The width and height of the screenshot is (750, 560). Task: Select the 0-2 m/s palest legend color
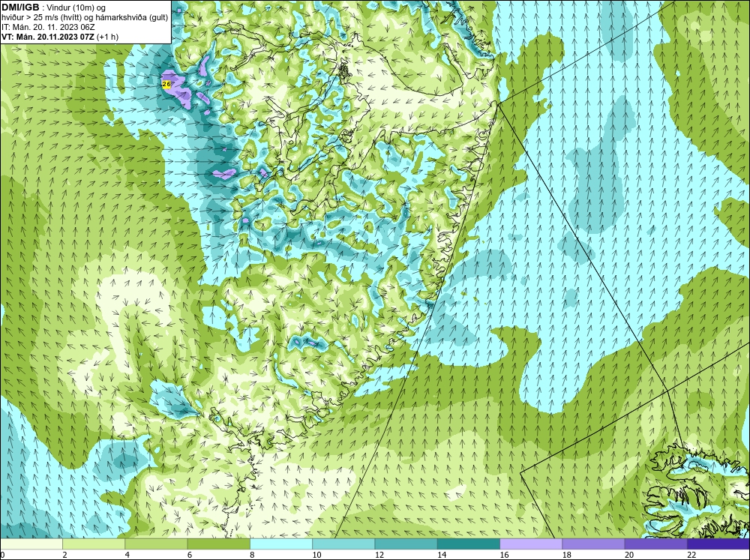[x=31, y=544]
